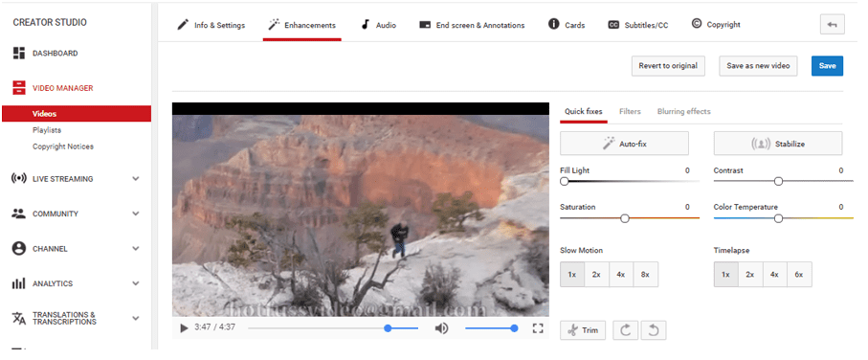Click the back arrow button at top right

pos(832,24)
